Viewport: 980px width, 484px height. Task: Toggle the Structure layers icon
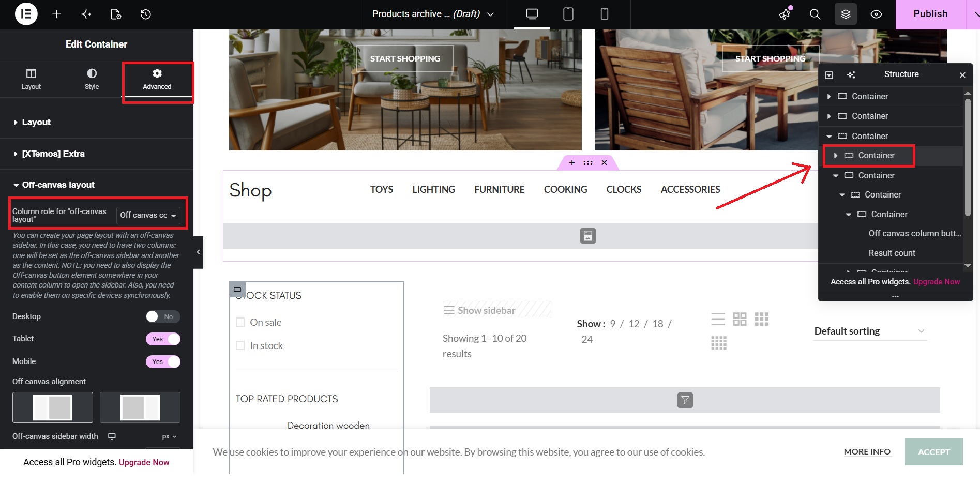pos(846,14)
